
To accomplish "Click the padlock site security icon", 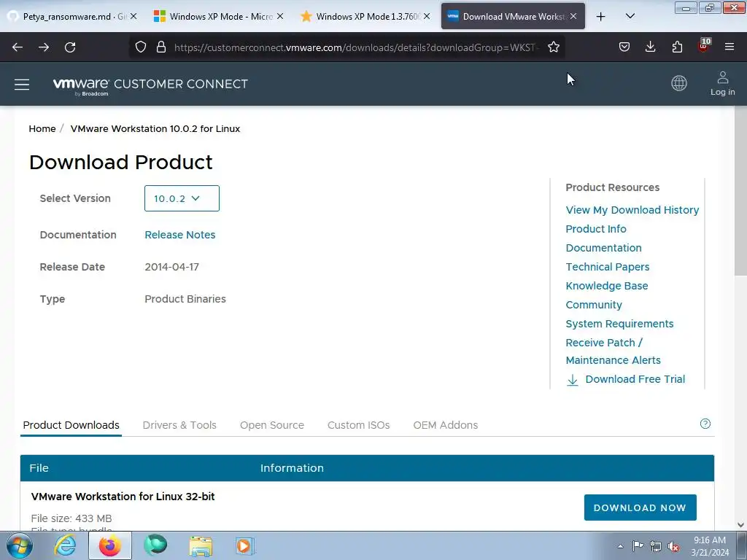I will click(161, 47).
